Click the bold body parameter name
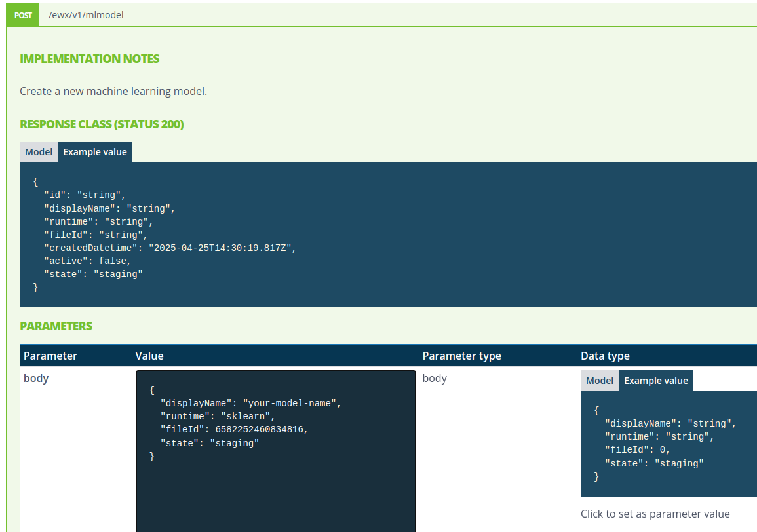Image resolution: width=757 pixels, height=532 pixels. click(36, 378)
